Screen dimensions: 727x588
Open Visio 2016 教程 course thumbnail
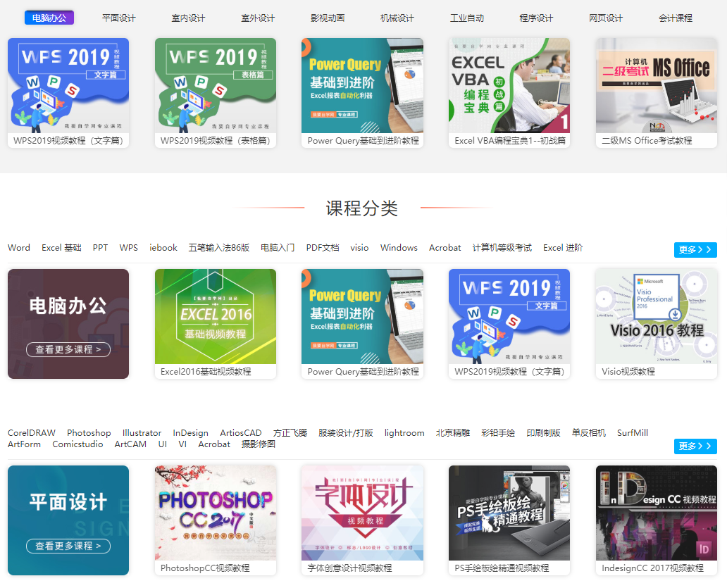click(657, 316)
